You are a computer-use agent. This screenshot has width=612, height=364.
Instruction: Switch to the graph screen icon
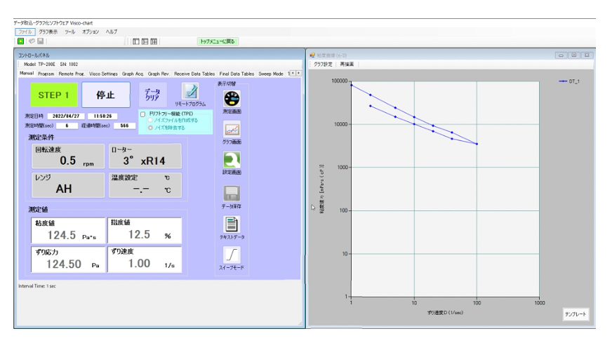[232, 129]
